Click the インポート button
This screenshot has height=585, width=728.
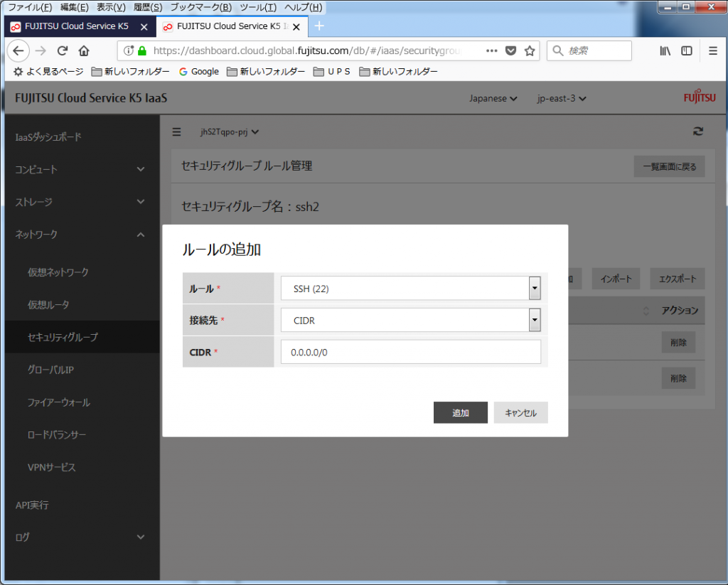click(x=616, y=279)
